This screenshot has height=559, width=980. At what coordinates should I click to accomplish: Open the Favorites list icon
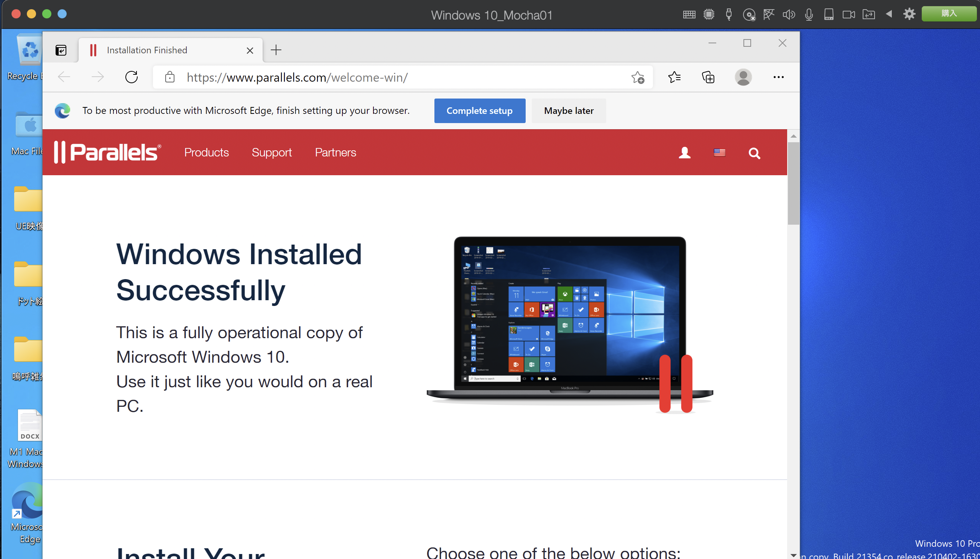[x=674, y=77]
